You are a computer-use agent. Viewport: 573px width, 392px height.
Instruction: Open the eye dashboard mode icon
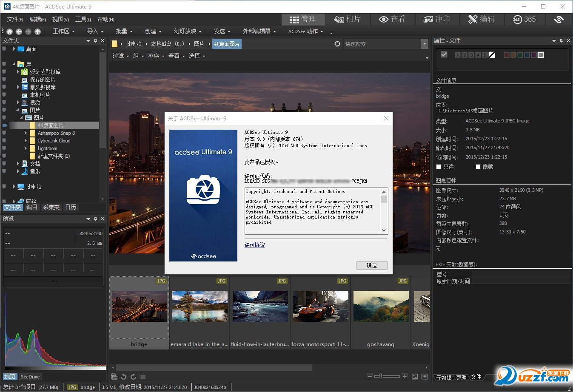click(559, 19)
